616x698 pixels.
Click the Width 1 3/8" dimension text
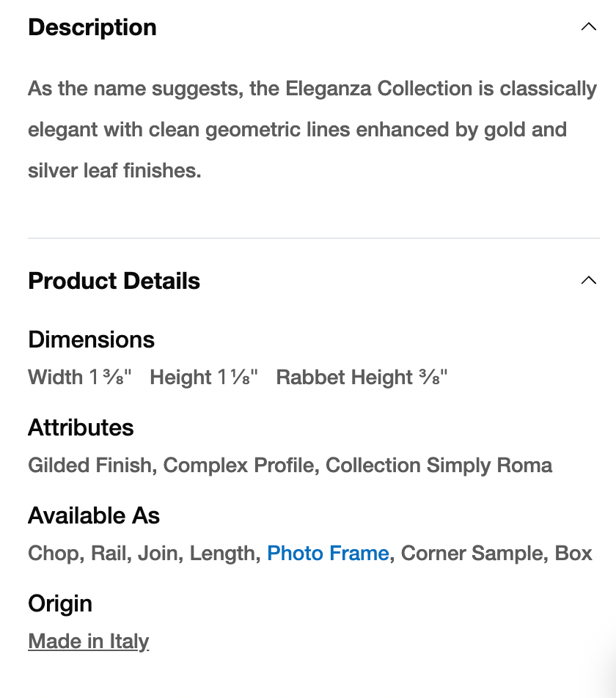pyautogui.click(x=80, y=377)
